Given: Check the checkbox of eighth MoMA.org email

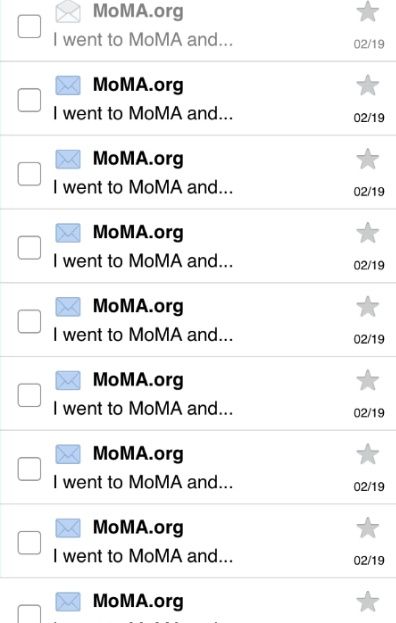Looking at the screenshot, I should tap(29, 542).
